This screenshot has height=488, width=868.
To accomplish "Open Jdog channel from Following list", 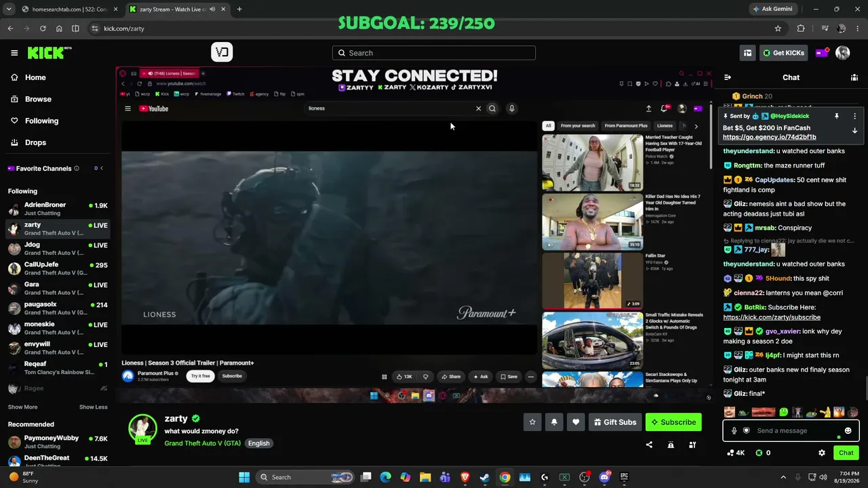I will [x=58, y=249].
